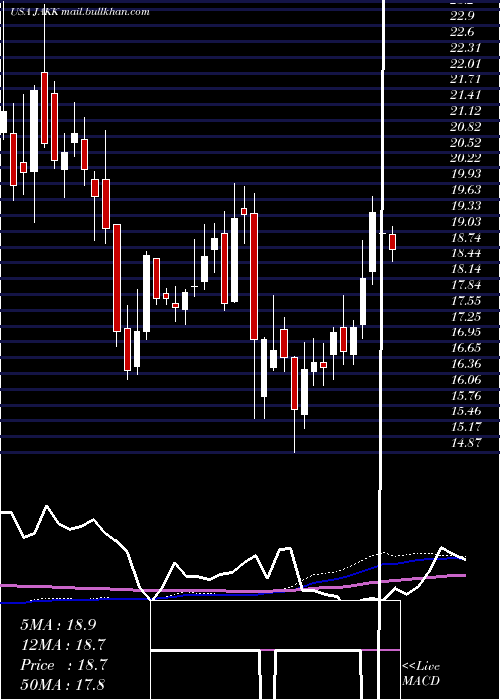The width and height of the screenshot is (500, 700).
Task: Click the 17.25 price axis label
Action: click(465, 317)
